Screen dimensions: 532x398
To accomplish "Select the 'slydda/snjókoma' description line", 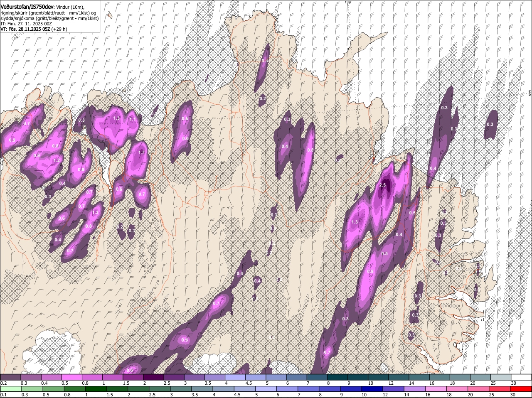I will tap(49, 18).
